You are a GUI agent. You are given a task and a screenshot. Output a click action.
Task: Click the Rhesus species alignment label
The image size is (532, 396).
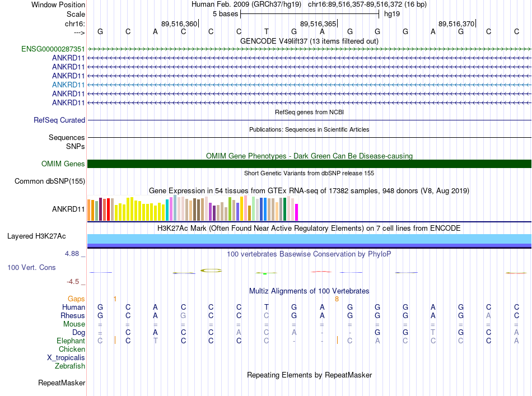click(x=73, y=315)
